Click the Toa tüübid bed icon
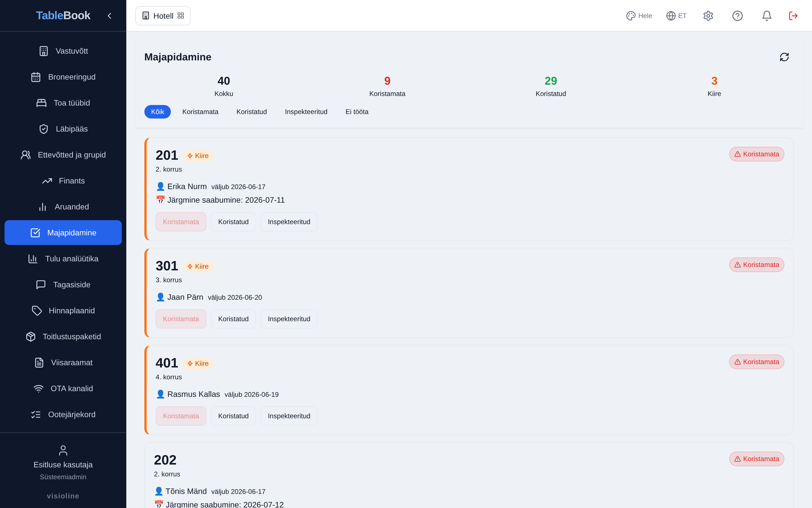This screenshot has width=812, height=508. coord(42,103)
